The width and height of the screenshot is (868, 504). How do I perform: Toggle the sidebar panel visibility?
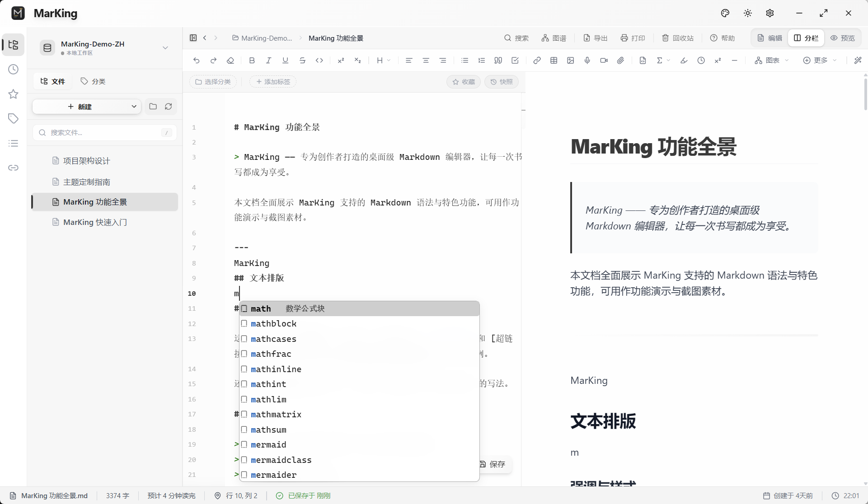point(193,38)
